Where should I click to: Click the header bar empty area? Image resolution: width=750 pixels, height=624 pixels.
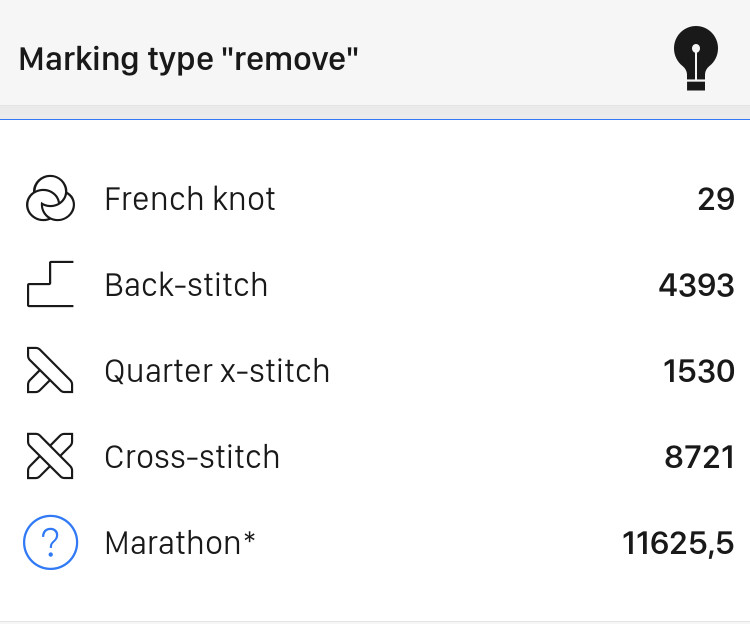click(512, 58)
